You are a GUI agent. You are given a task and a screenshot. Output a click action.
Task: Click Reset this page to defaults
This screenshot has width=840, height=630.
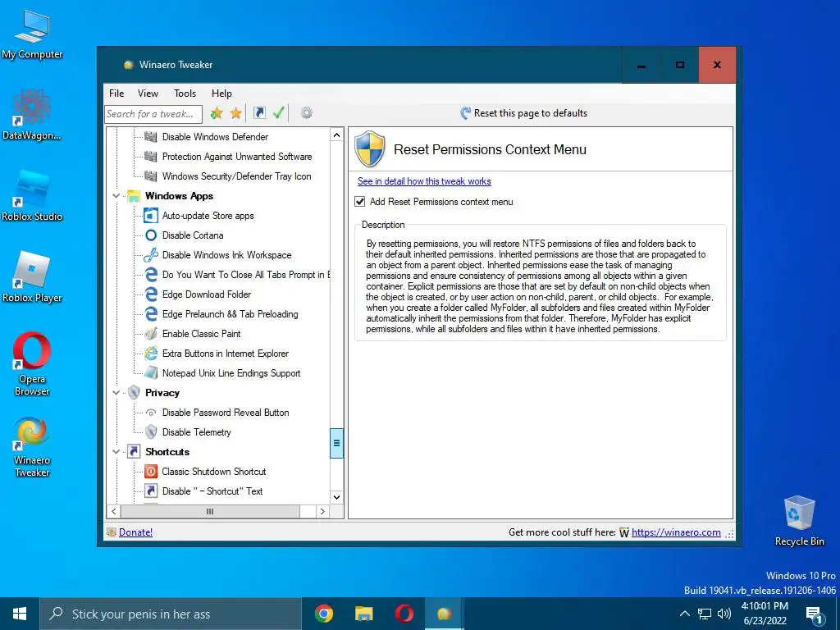[524, 113]
